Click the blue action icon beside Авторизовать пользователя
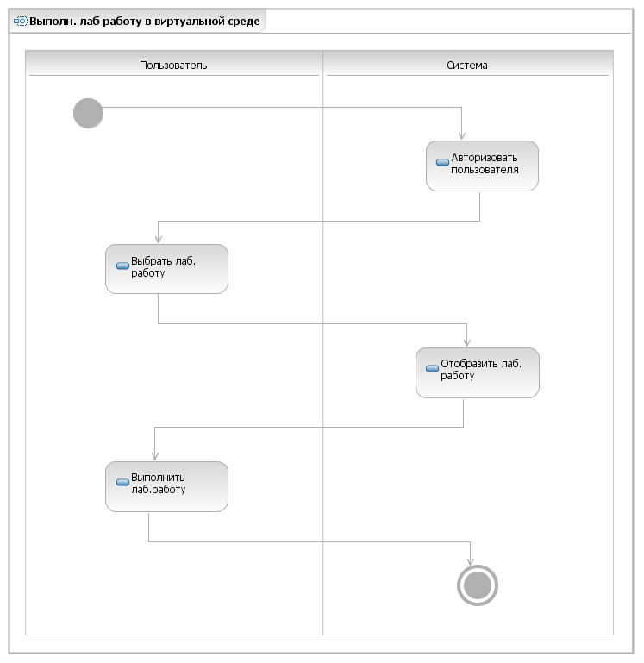 [x=442, y=162]
